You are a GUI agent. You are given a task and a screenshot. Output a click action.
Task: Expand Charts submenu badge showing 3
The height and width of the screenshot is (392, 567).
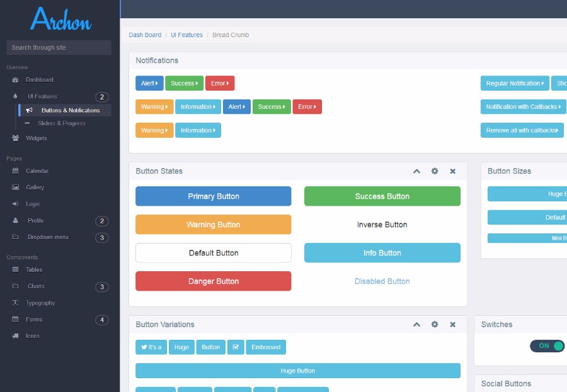[102, 287]
